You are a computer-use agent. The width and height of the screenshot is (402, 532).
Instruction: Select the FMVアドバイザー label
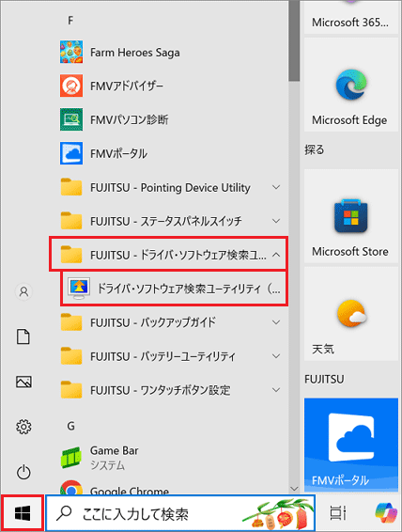127,86
